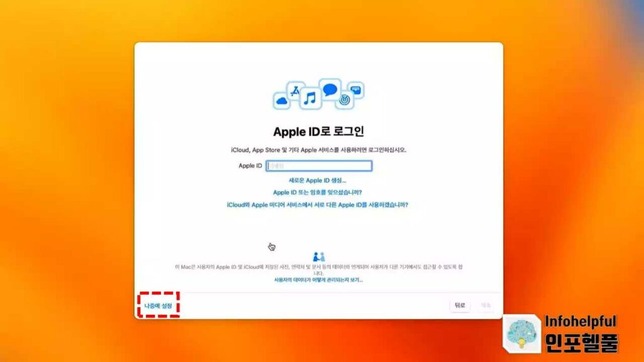This screenshot has height=362, width=644.
Task: Click the Music note icon
Action: tap(310, 99)
